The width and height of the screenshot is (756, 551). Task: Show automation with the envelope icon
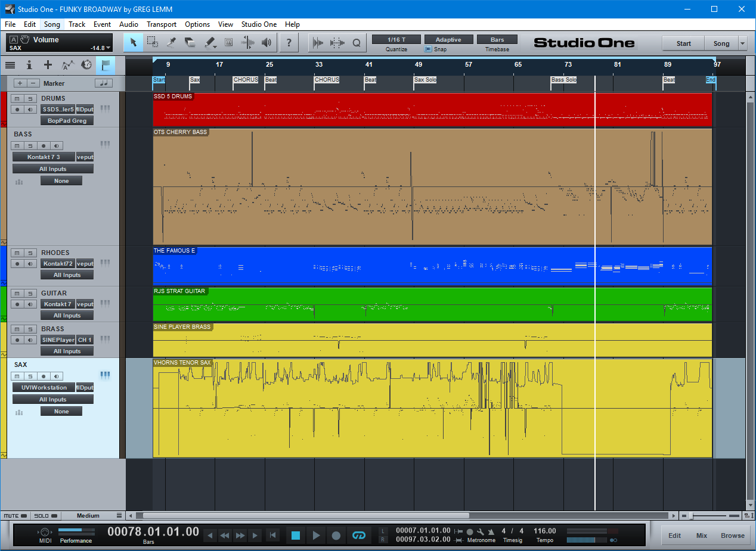[x=68, y=65]
